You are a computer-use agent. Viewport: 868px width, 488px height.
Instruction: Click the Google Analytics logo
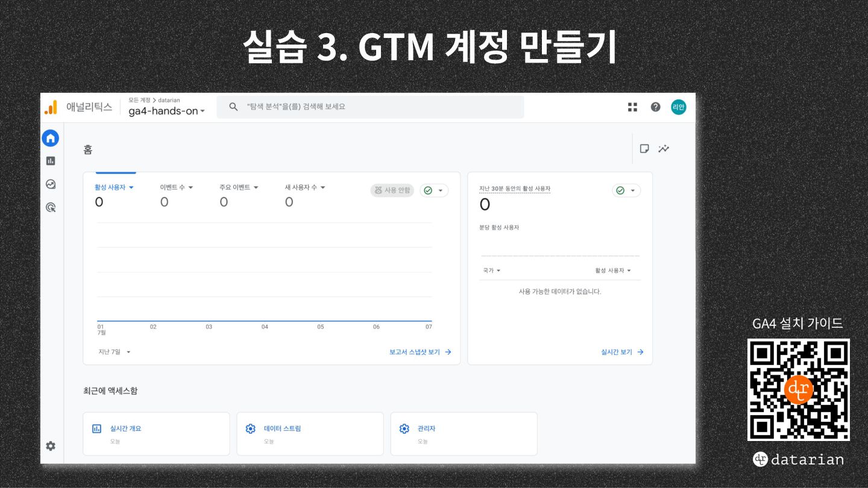click(x=51, y=107)
